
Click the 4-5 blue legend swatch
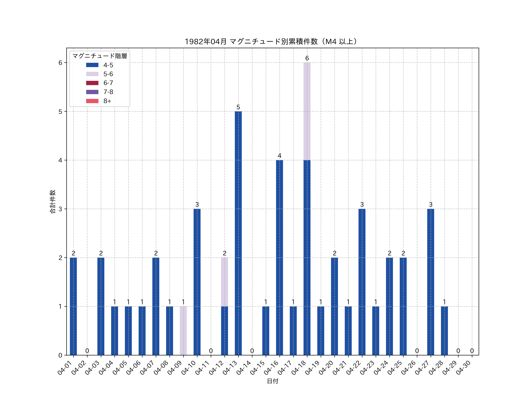pyautogui.click(x=92, y=65)
